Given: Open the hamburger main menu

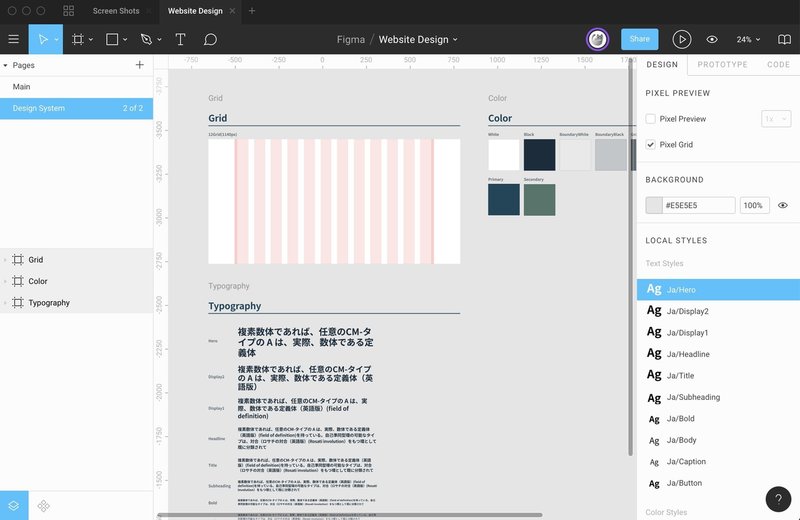Looking at the screenshot, I should (x=14, y=39).
